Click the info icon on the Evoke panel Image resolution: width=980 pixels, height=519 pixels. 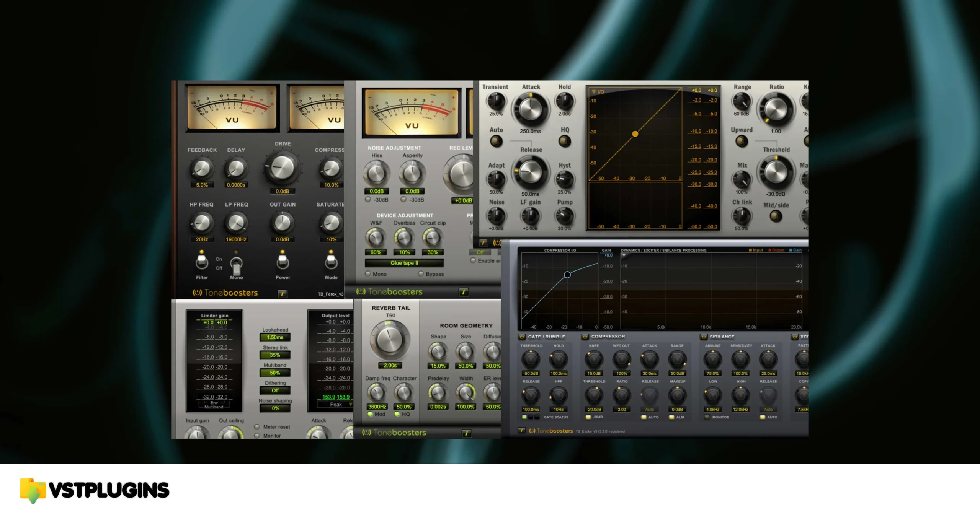click(x=521, y=431)
